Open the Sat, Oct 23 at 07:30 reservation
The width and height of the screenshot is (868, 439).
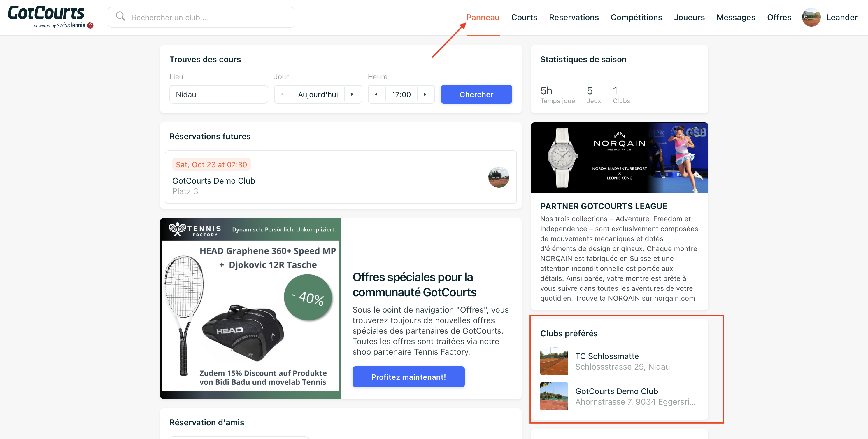pyautogui.click(x=340, y=177)
